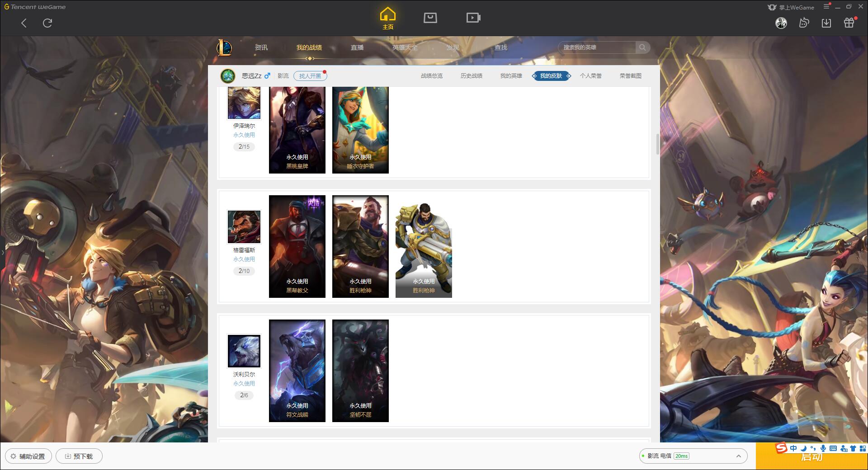Switch to the 发现 tab
Viewport: 868px width, 470px height.
[453, 47]
